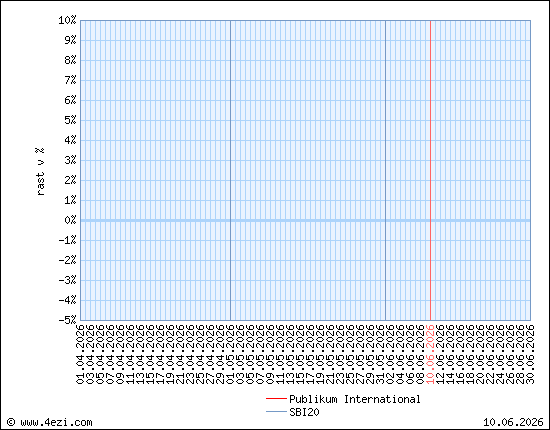Click the 8% y-axis label
The height and width of the screenshot is (430, 550).
pos(70,60)
